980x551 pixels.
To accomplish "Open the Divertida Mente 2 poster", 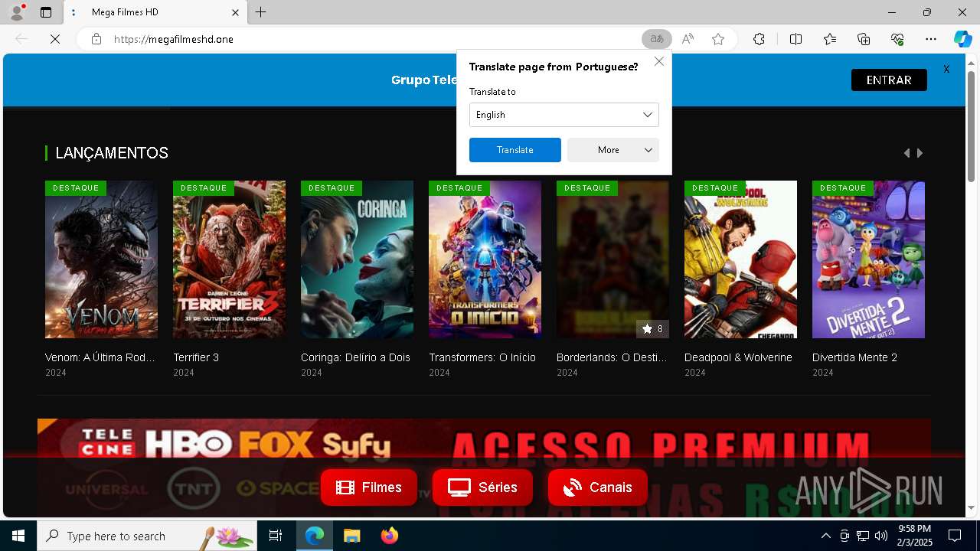I will 868,259.
